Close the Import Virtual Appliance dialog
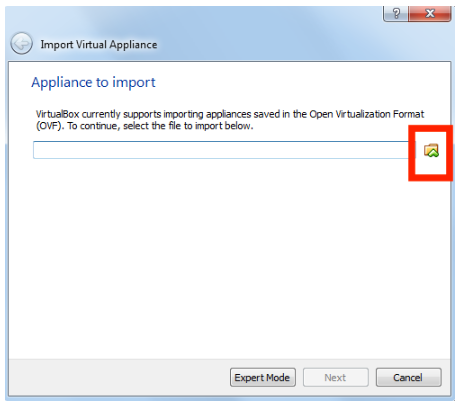 tap(430, 14)
